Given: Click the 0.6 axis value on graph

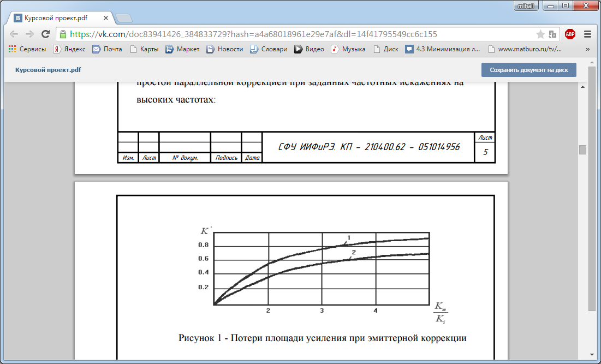Looking at the screenshot, I should tap(204, 259).
